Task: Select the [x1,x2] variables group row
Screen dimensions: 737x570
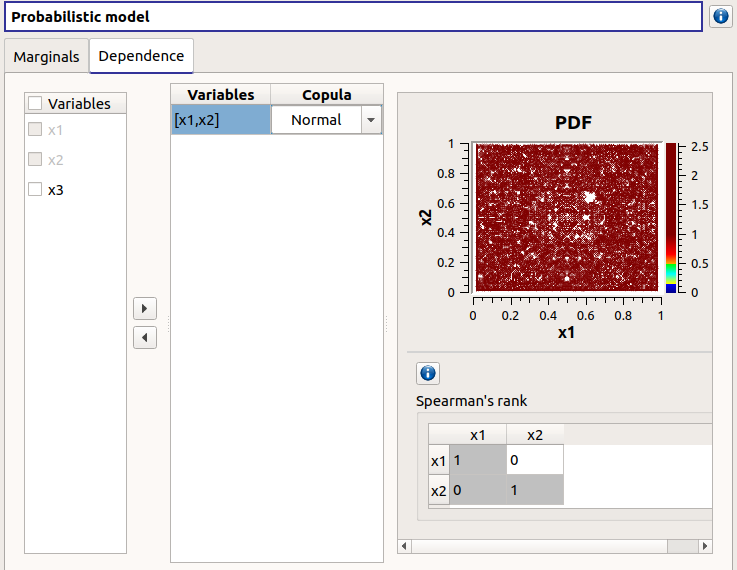Action: (x=220, y=120)
